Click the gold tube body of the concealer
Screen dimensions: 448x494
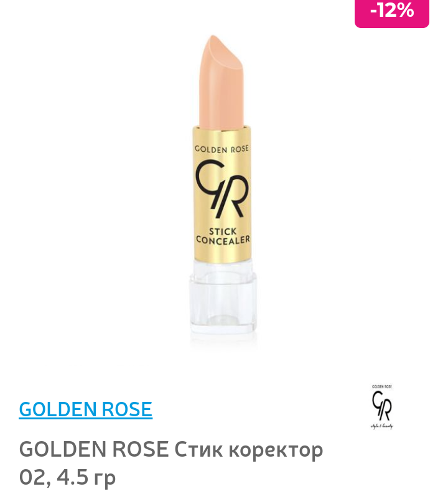click(x=222, y=193)
